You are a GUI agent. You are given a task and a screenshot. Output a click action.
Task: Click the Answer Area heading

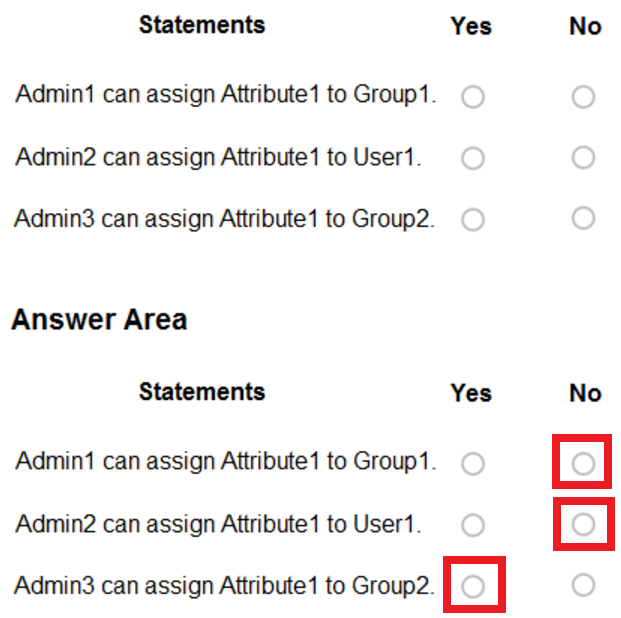[99, 320]
